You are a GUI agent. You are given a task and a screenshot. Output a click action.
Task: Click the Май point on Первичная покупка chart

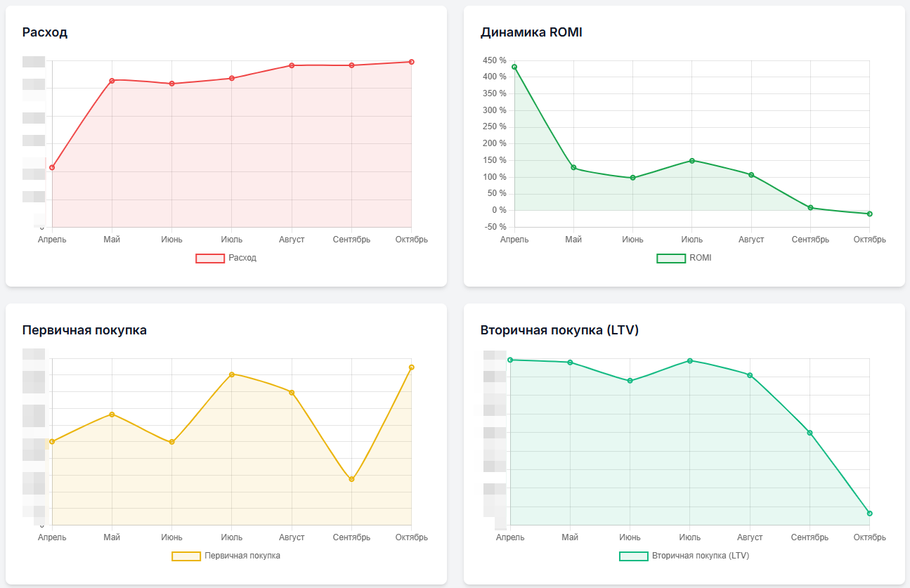click(112, 414)
